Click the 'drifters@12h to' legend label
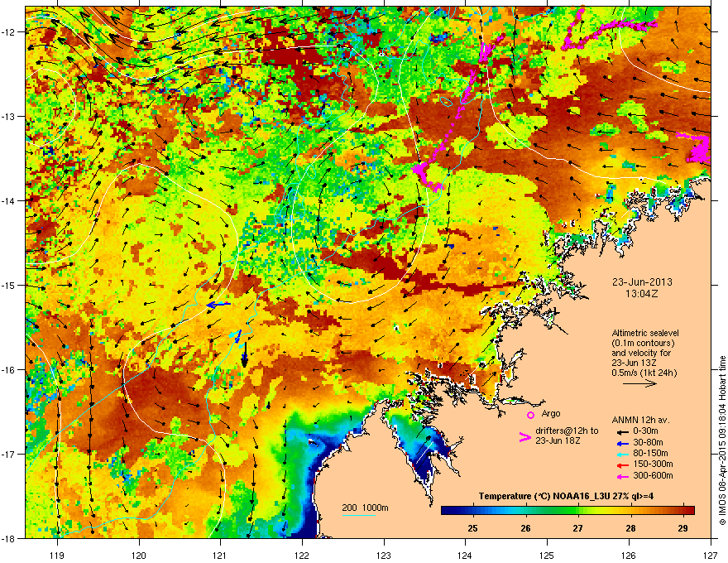The image size is (728, 563). [x=567, y=431]
